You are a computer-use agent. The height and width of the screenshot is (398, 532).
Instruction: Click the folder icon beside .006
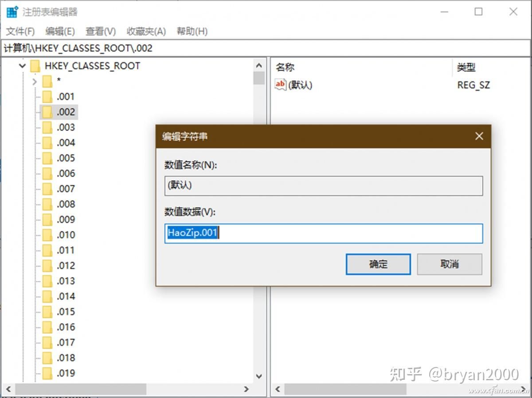[47, 173]
